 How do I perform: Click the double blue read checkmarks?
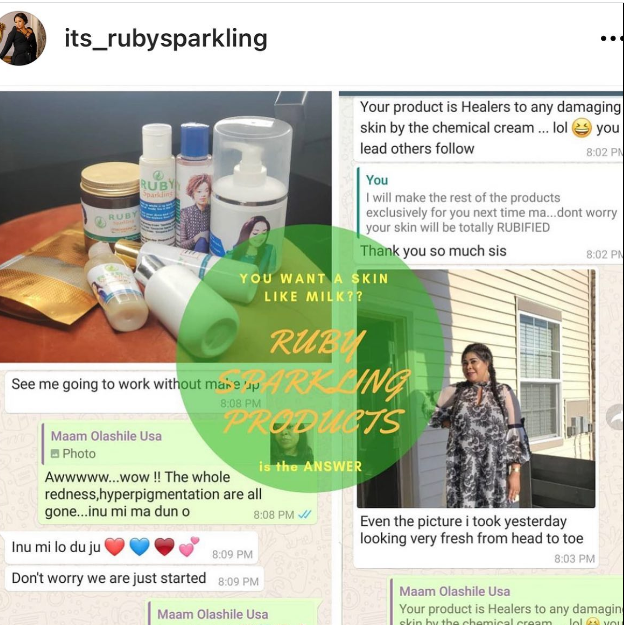pyautogui.click(x=305, y=514)
